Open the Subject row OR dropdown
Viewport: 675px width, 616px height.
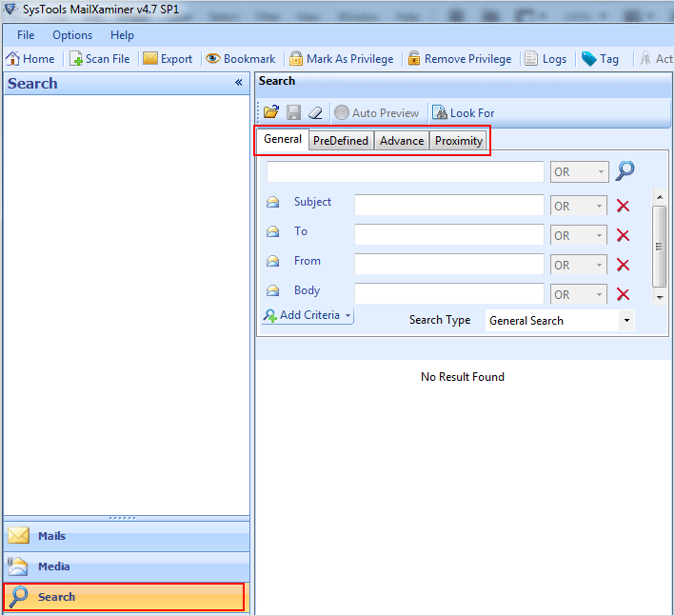click(x=579, y=206)
